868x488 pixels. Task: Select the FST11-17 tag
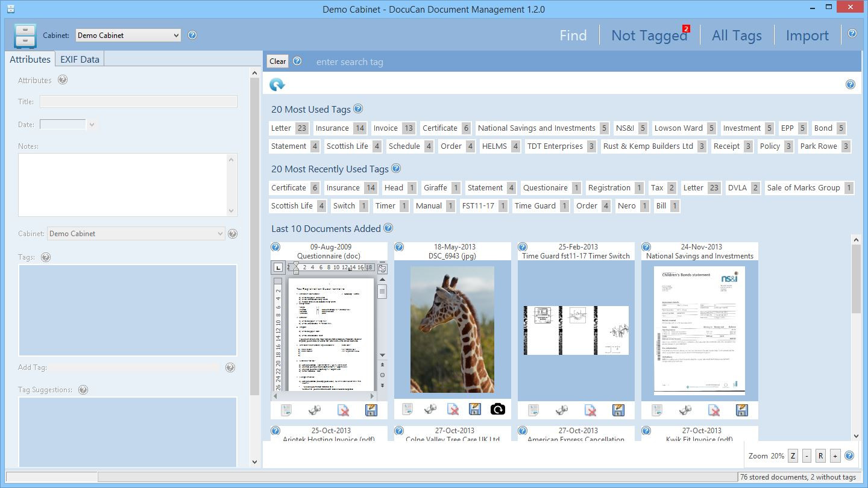click(x=484, y=205)
